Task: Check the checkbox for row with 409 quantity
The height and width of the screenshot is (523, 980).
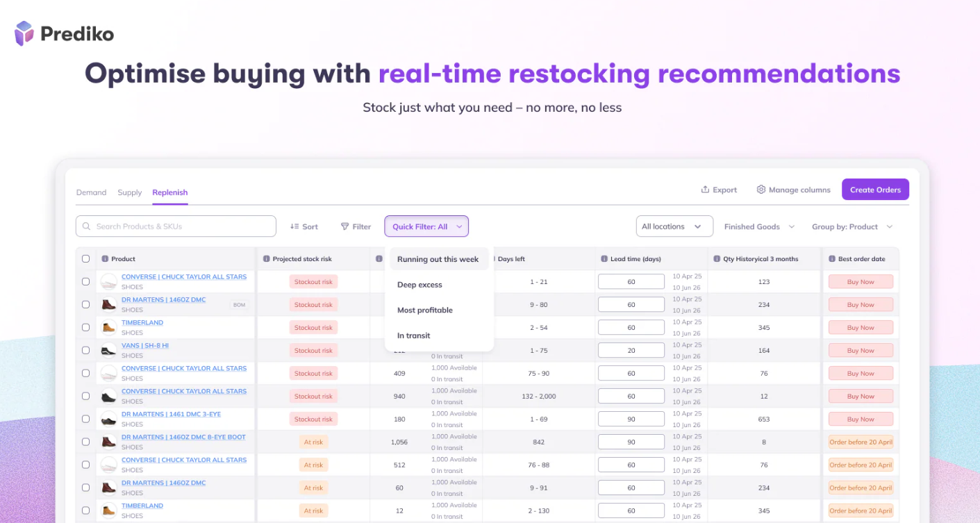Action: (86, 373)
